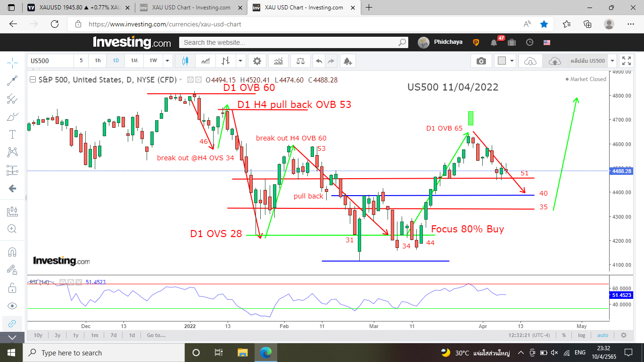Image resolution: width=644 pixels, height=362 pixels.
Task: Select the measure ruler tool
Action: point(13,212)
